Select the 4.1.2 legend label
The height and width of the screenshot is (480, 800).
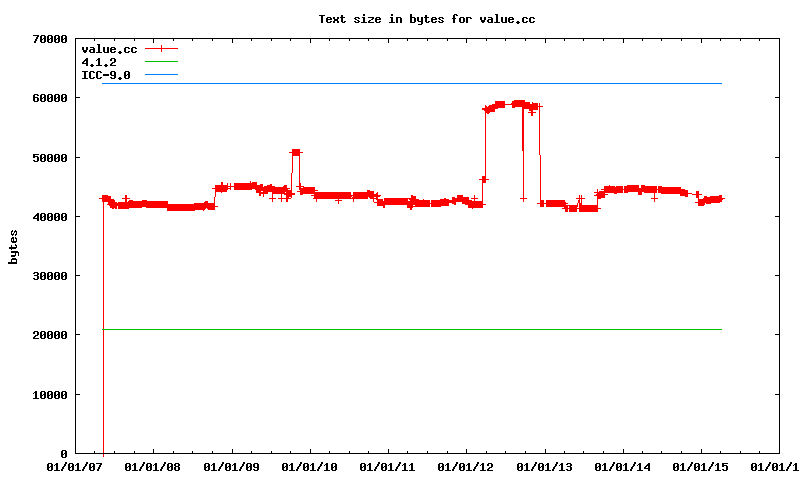coord(98,62)
